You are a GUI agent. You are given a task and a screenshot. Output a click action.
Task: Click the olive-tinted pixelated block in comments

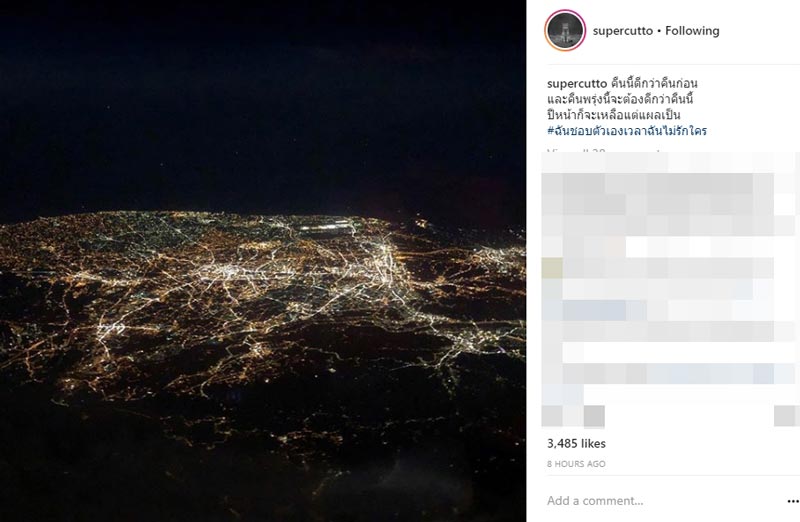coord(552,268)
